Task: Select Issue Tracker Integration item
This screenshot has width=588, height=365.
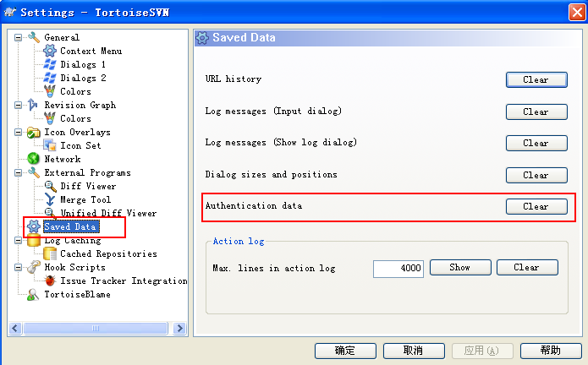Action: click(124, 281)
